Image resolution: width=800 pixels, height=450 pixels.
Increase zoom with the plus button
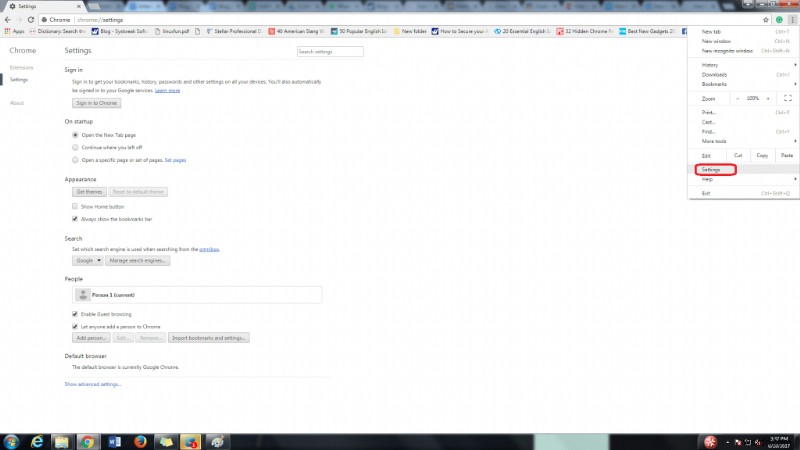point(768,98)
